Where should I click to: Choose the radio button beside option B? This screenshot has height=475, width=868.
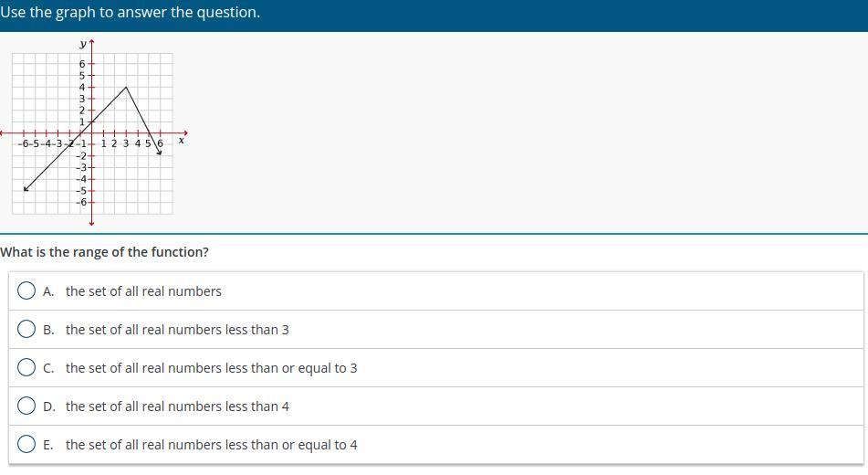click(x=26, y=329)
